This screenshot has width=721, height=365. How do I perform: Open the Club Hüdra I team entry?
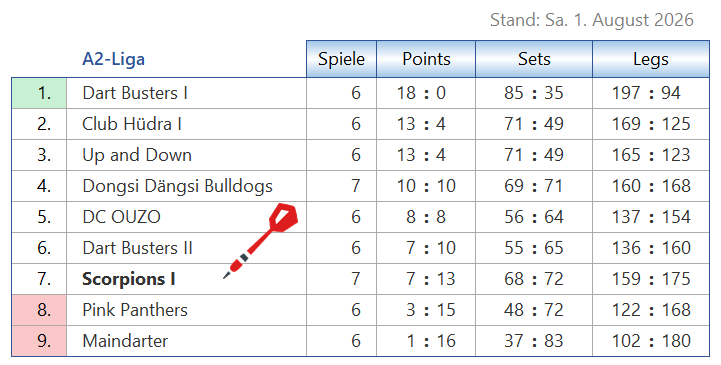[132, 124]
